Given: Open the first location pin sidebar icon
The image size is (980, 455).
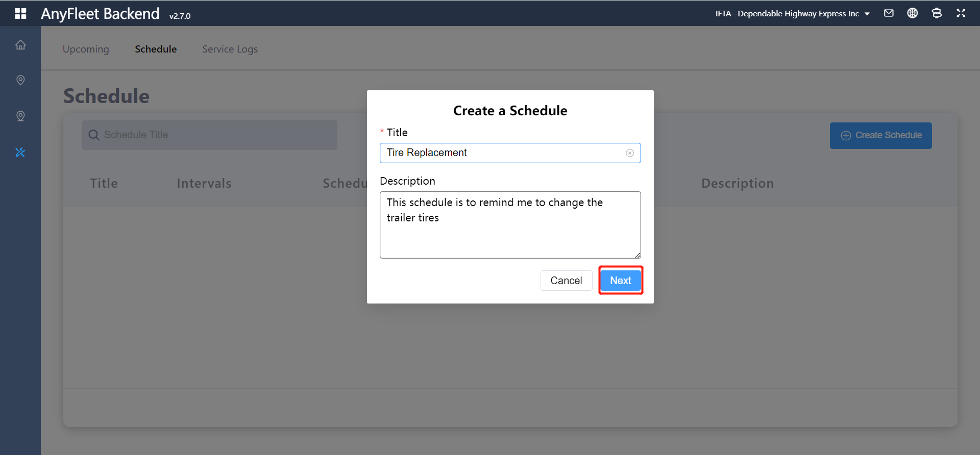Looking at the screenshot, I should (x=20, y=80).
